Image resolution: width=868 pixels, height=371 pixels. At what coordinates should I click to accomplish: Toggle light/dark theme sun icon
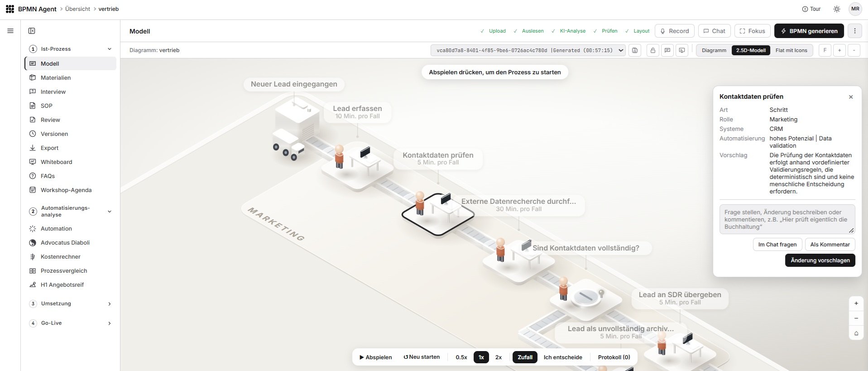[837, 9]
